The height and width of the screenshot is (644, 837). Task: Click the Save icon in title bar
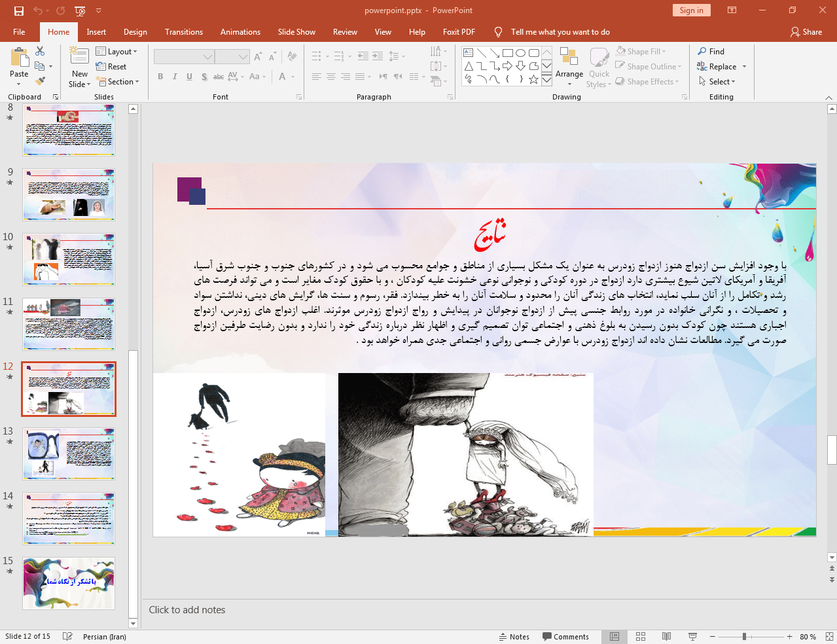coord(18,10)
